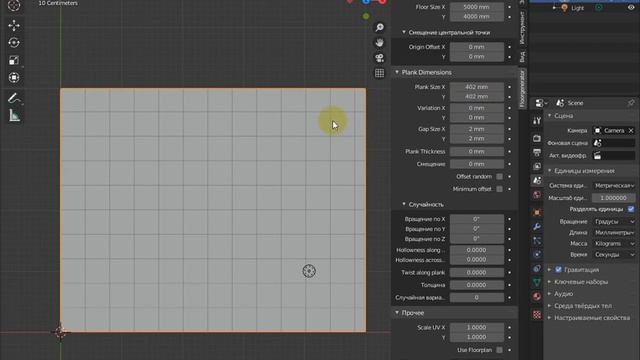The width and height of the screenshot is (640, 360).
Task: Click the Plank Thickness value field
Action: tap(476, 151)
